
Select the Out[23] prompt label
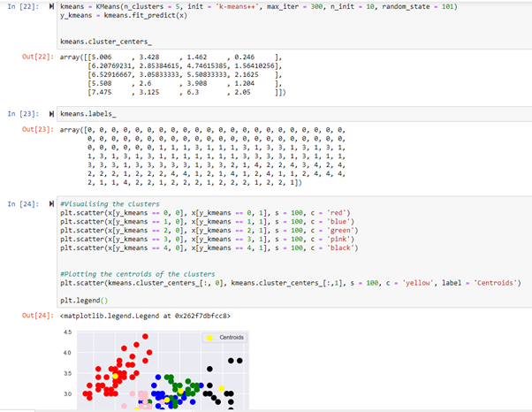38,129
